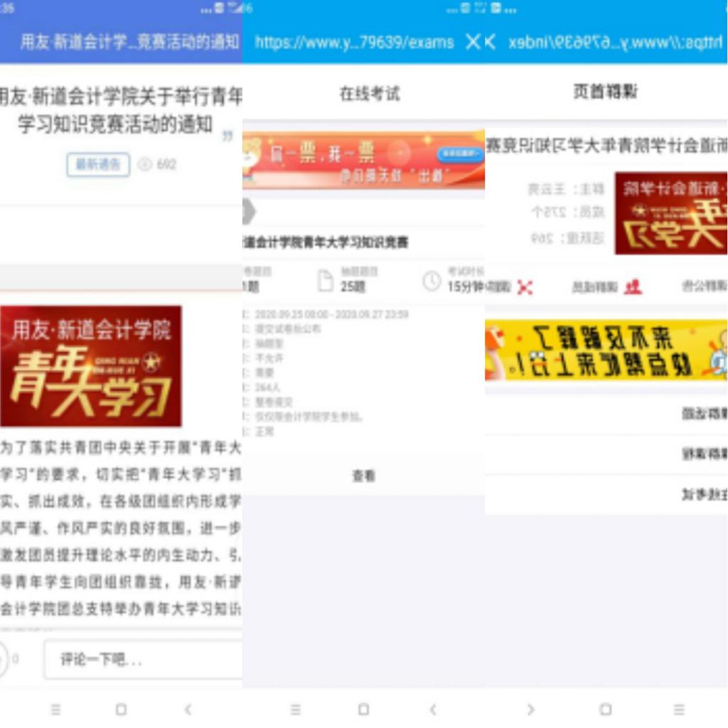
Task: Click the https exams URL address text
Action: (x=354, y=42)
